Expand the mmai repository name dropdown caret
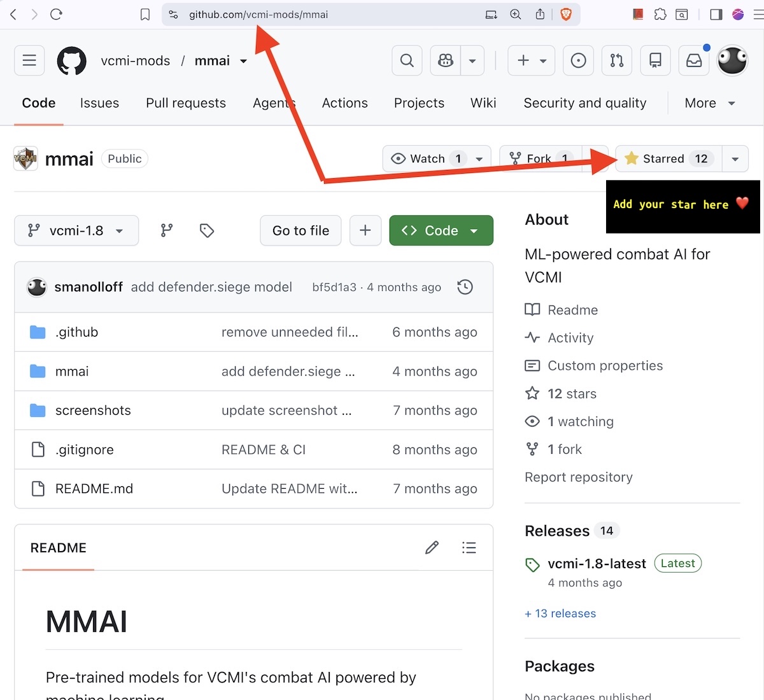The width and height of the screenshot is (764, 700). [243, 61]
